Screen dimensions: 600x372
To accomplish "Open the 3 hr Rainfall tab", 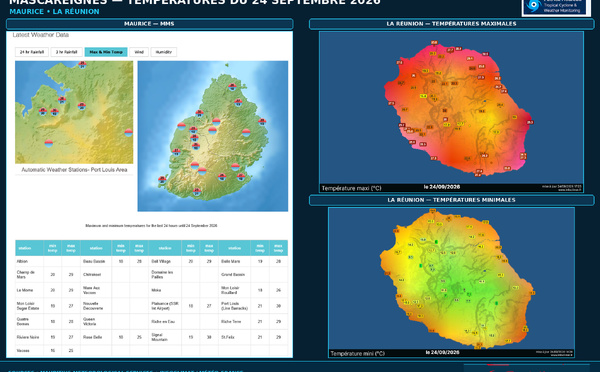I will 66,52.
